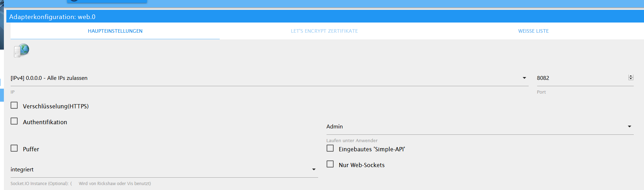Screen dimensions: 644x190
Task: Enable Verschlüsselung(HTTPS) checkbox
Action: (x=14, y=105)
